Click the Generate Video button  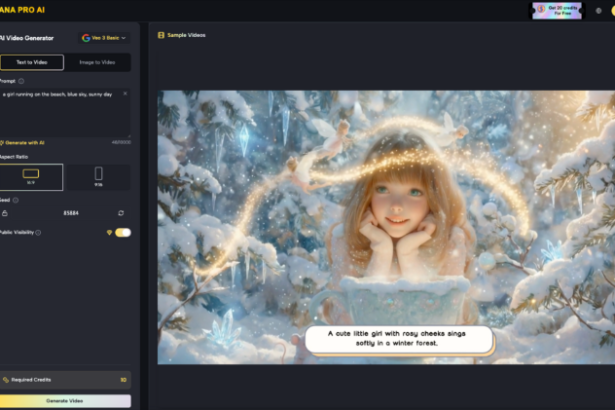65,400
